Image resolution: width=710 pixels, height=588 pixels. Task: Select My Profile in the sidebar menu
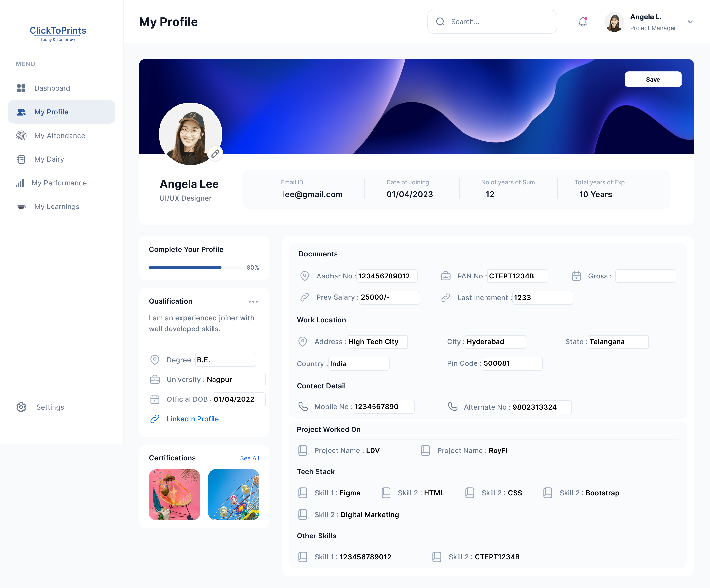coord(51,112)
